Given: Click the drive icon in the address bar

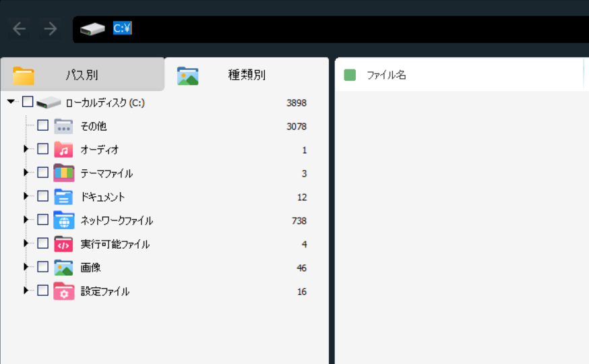Looking at the screenshot, I should point(92,28).
